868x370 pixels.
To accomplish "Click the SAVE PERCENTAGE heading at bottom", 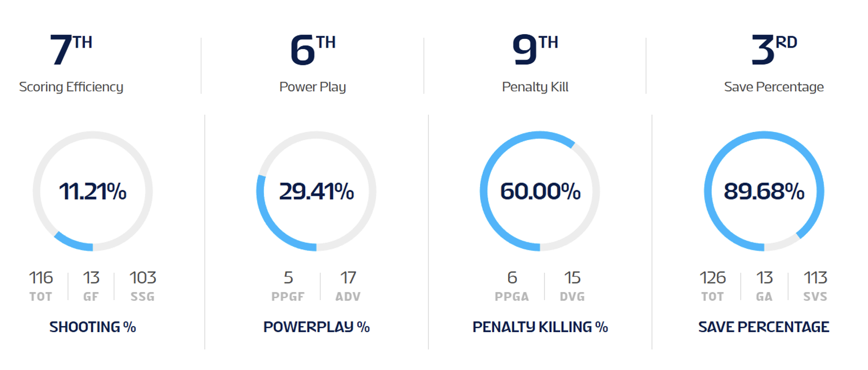I will click(764, 327).
